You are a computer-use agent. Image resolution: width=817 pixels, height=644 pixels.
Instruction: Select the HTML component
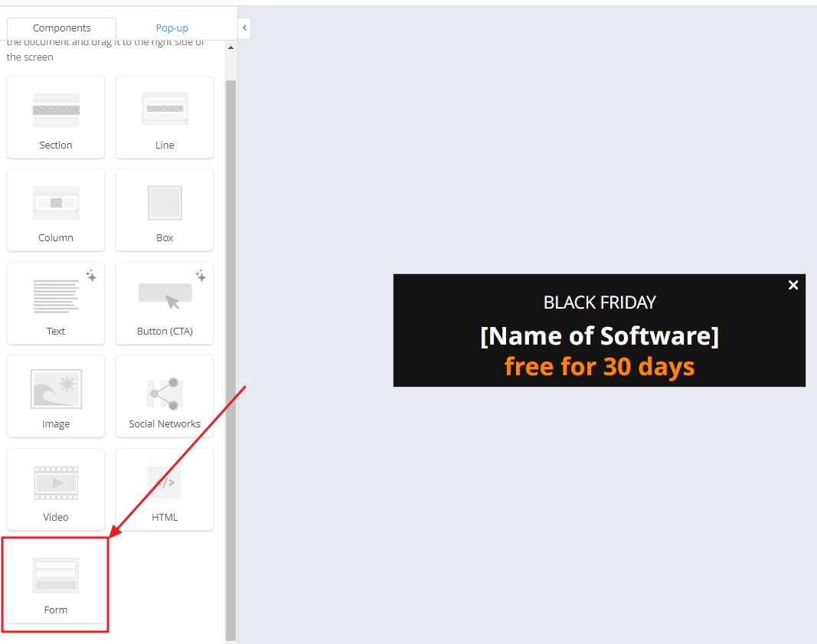pyautogui.click(x=164, y=489)
